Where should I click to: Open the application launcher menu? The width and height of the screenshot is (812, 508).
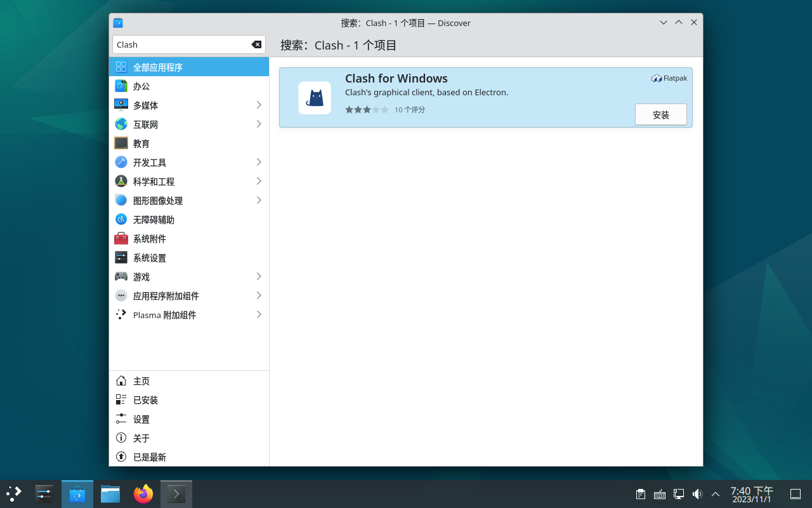14,494
